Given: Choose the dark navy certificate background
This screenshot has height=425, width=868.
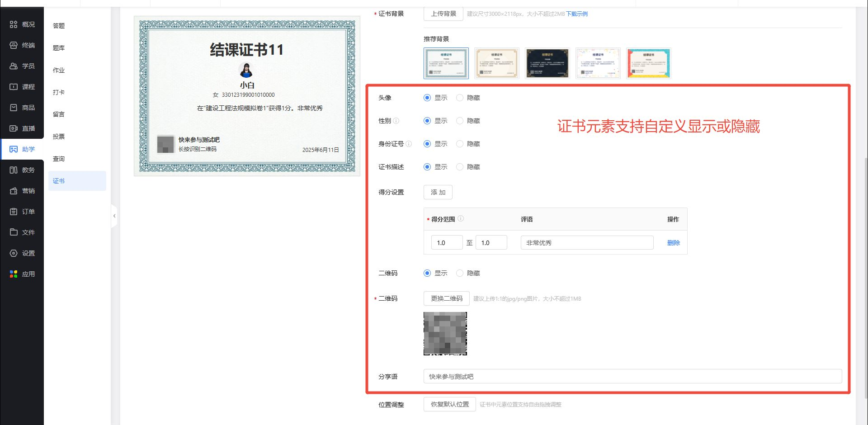Looking at the screenshot, I should [547, 63].
